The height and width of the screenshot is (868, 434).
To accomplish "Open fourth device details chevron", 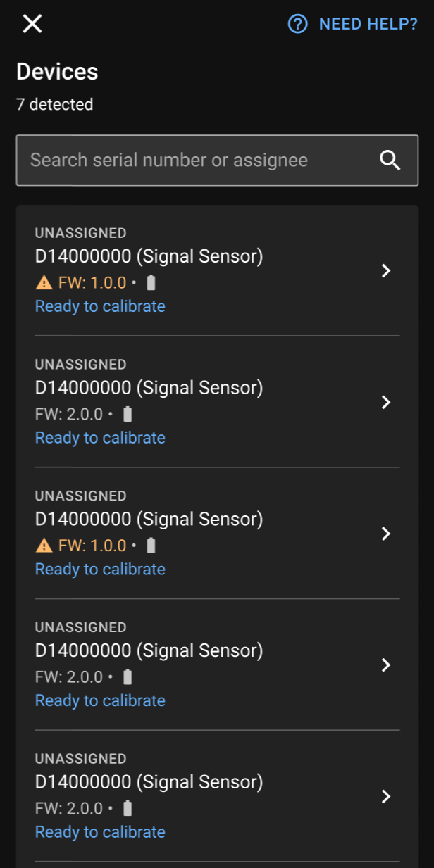I will pyautogui.click(x=385, y=665).
